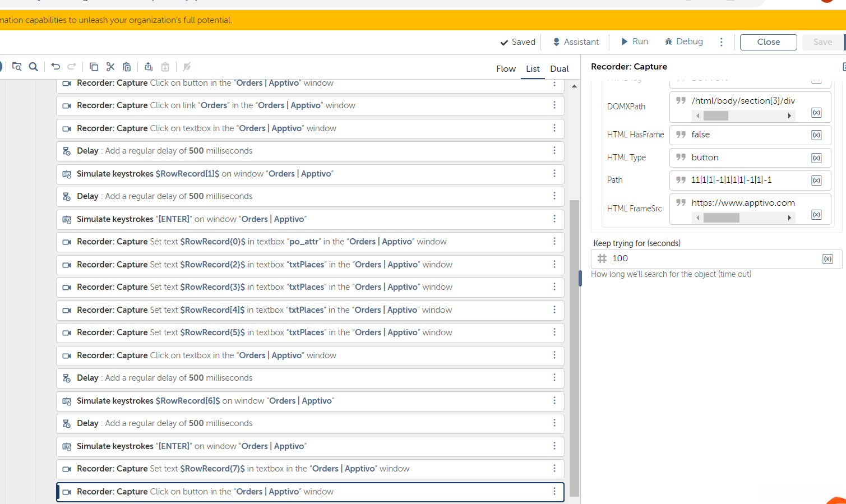Open options menu for po_attr Set text action
Image resolution: width=846 pixels, height=504 pixels.
554,241
